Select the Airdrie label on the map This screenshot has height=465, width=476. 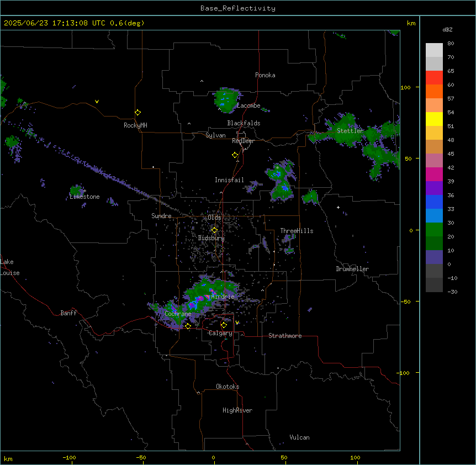[223, 297]
